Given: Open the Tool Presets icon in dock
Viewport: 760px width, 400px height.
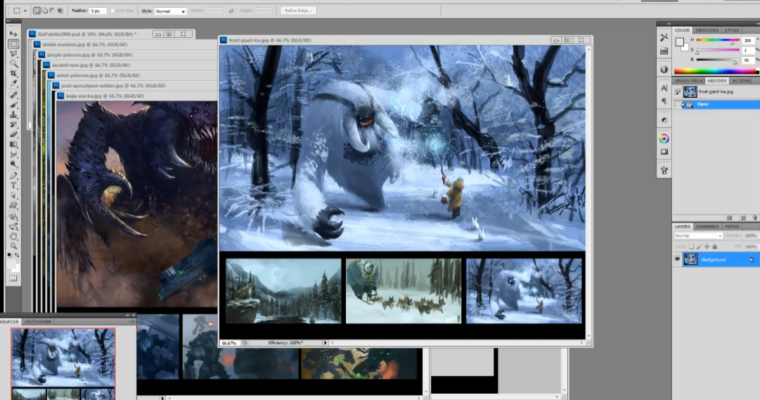Looking at the screenshot, I should coord(664,37).
